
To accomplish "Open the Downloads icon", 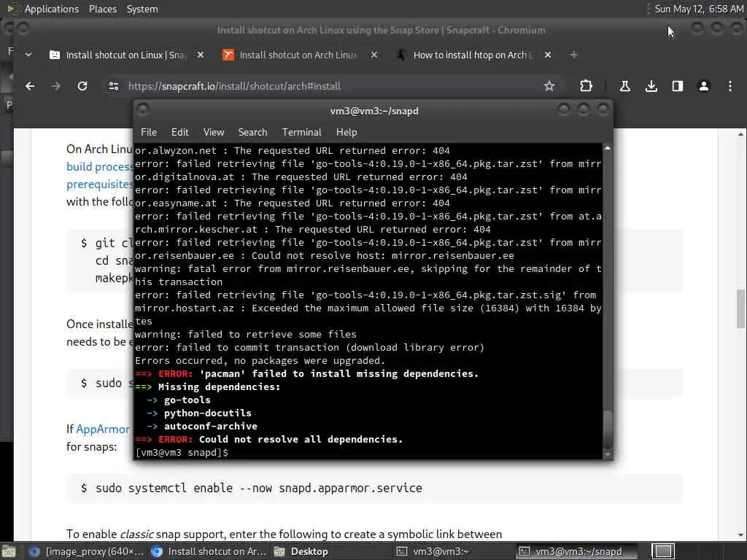I will 651,86.
